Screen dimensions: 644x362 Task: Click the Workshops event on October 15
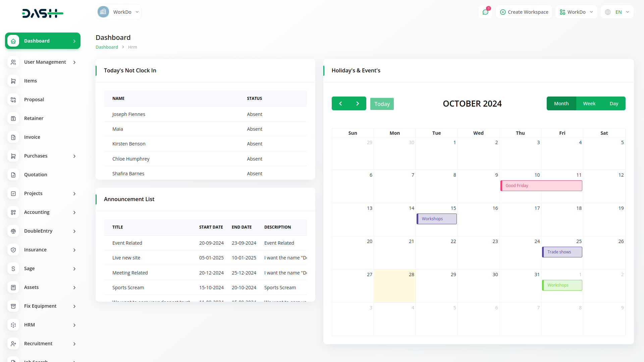coord(436,218)
